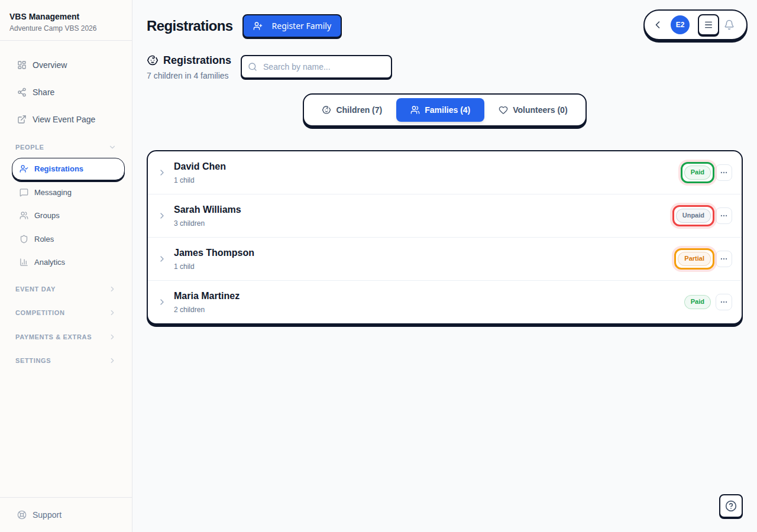Open options menu for Sarah Williams
The image size is (757, 532).
pyautogui.click(x=724, y=215)
